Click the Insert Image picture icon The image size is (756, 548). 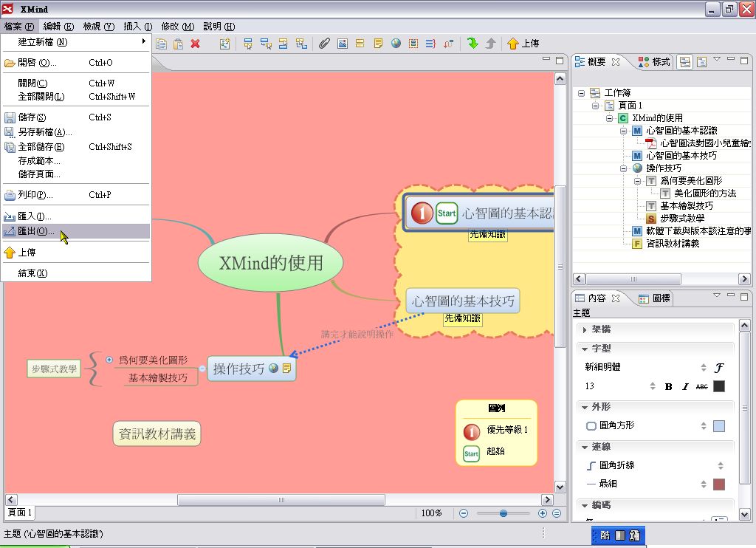[x=343, y=44]
